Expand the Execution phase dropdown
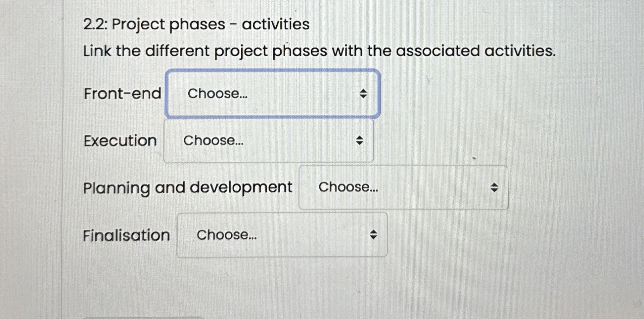Viewport: 644px width, 319px height. (268, 141)
